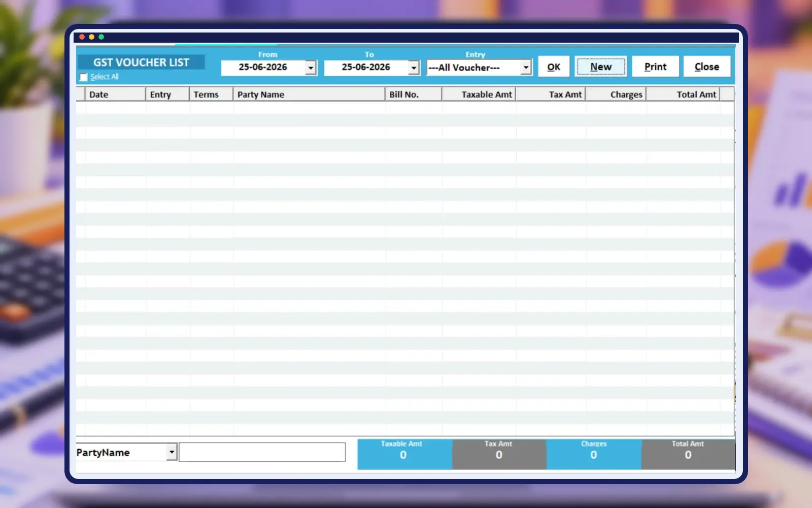
Task: Click the Total Amt summary box
Action: [688, 454]
